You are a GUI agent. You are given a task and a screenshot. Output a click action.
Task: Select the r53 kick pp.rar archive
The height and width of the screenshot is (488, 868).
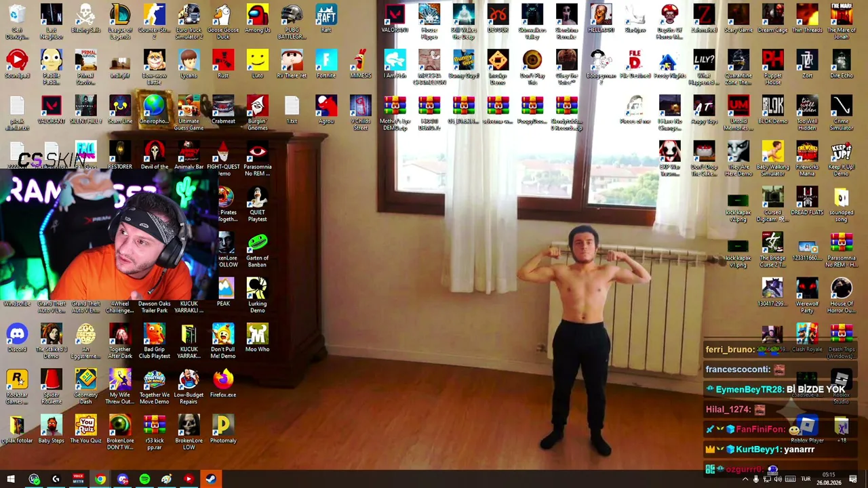[155, 431]
